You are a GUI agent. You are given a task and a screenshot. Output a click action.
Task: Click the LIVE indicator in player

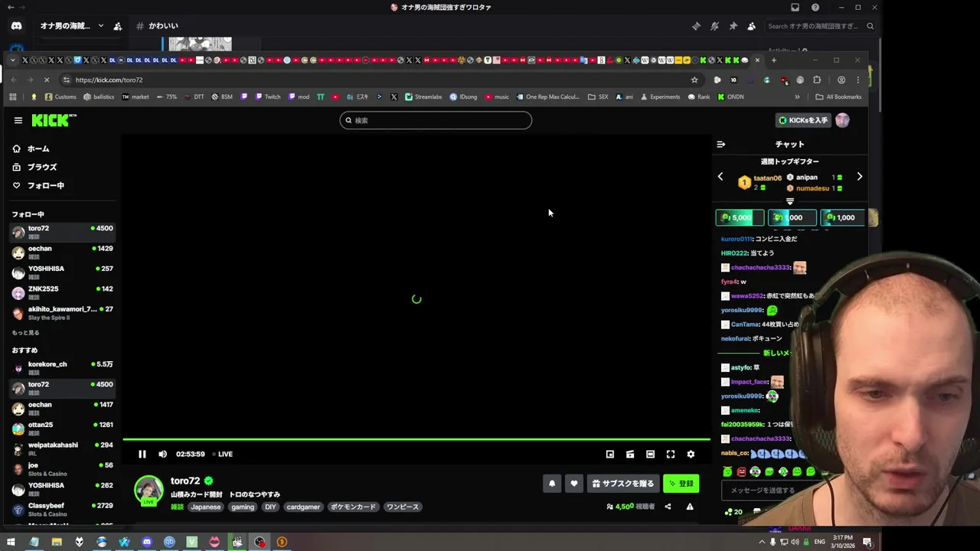[223, 454]
